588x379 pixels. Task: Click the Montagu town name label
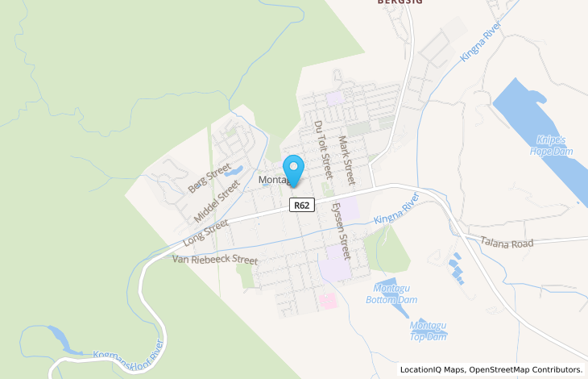click(x=274, y=180)
